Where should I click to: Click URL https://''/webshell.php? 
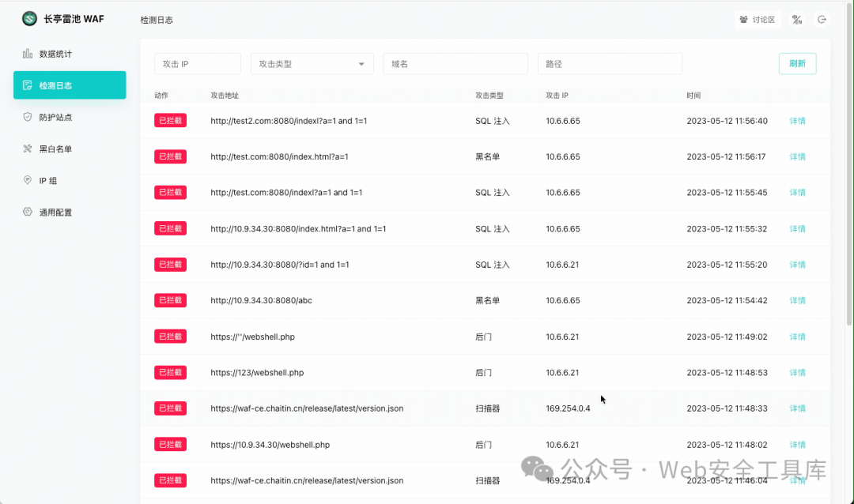(253, 337)
